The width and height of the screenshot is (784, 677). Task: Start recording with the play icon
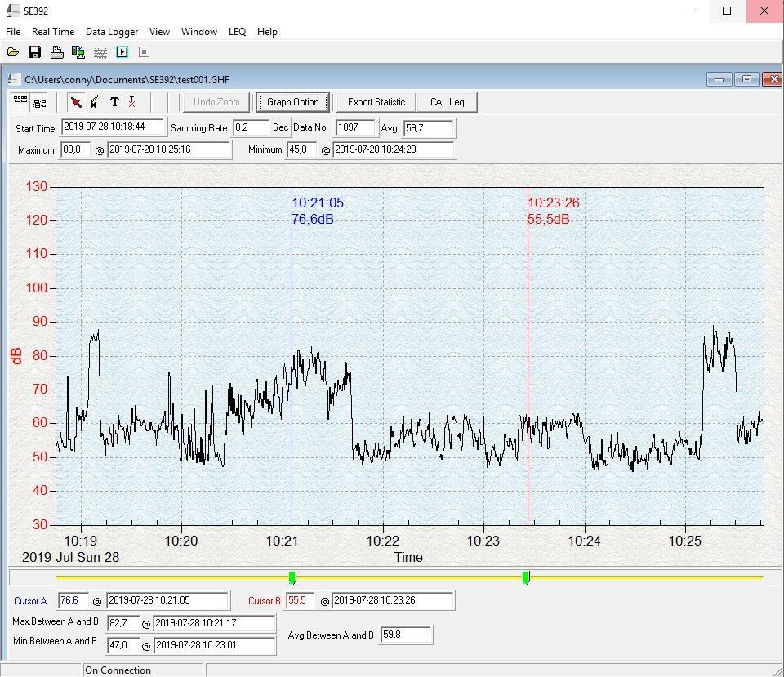[x=122, y=52]
